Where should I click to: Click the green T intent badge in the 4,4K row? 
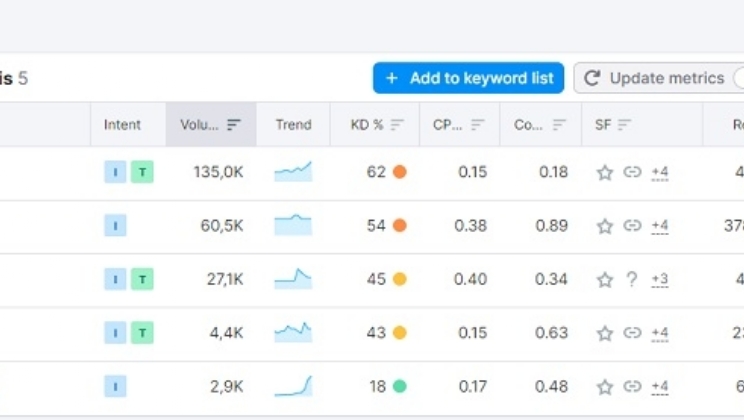pyautogui.click(x=142, y=333)
